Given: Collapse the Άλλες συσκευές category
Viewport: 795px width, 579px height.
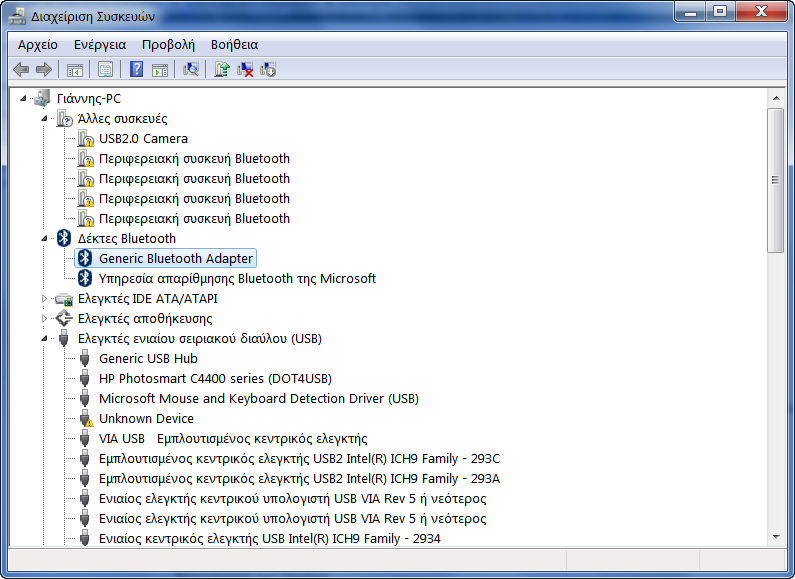Looking at the screenshot, I should pyautogui.click(x=44, y=119).
